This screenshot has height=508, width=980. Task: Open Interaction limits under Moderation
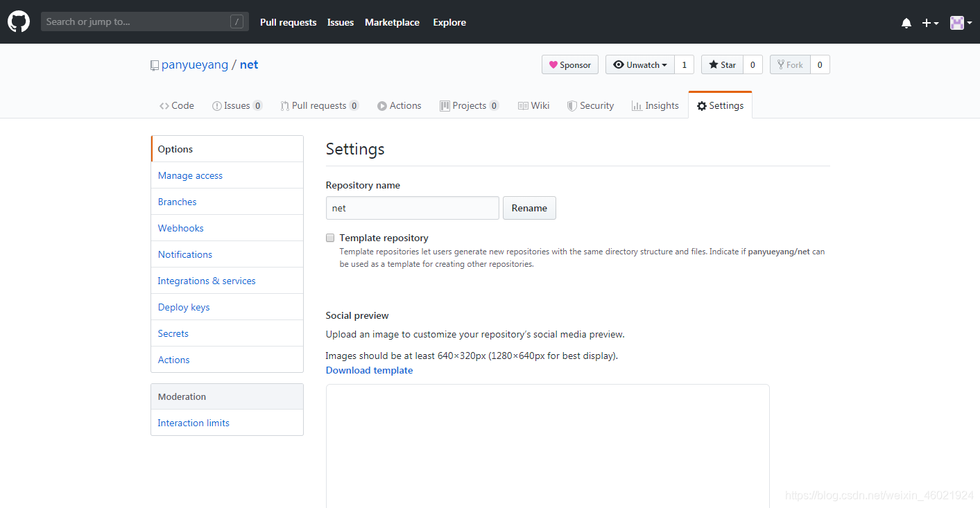[227, 423]
